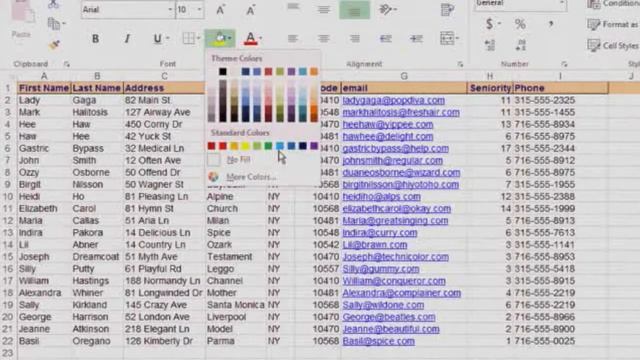Pick purple in Standard Colors
Viewport: 640px width, 360px height.
[313, 146]
